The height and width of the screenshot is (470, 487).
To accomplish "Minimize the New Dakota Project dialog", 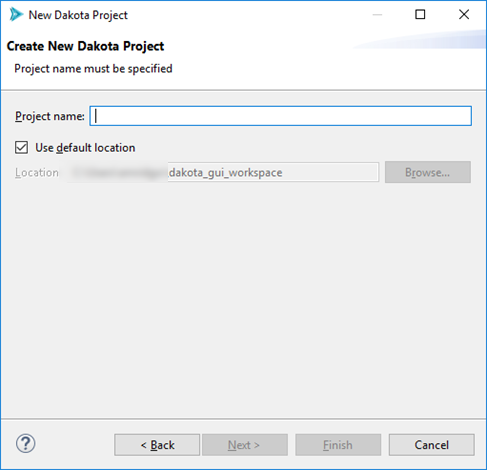I will click(377, 15).
